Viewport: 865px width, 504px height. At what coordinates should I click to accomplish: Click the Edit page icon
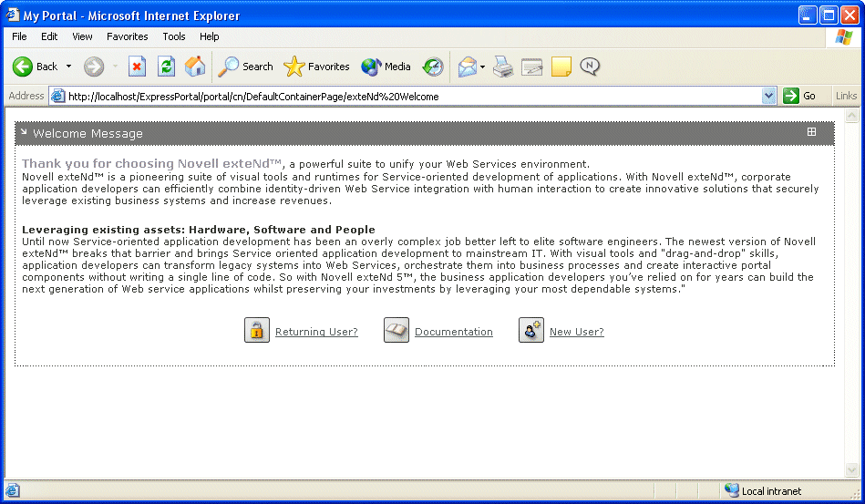pos(531,67)
